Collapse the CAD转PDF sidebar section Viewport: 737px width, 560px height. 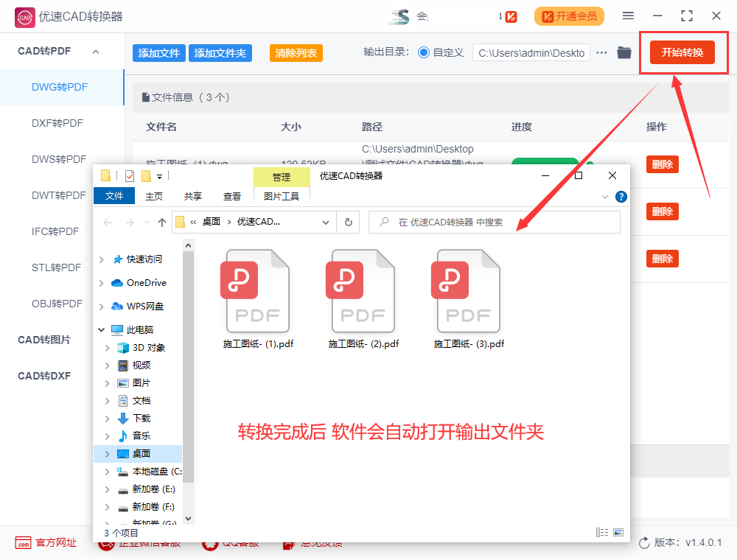(x=96, y=52)
